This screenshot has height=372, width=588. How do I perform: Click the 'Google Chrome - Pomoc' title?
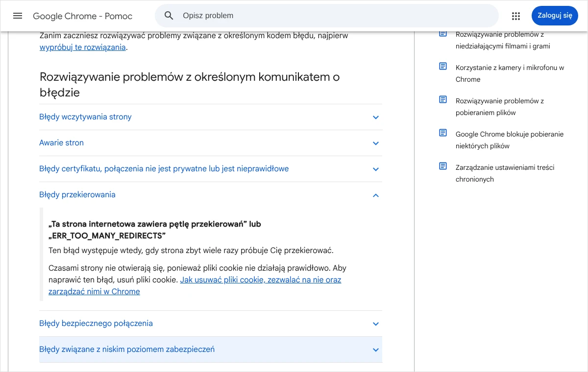(x=82, y=16)
